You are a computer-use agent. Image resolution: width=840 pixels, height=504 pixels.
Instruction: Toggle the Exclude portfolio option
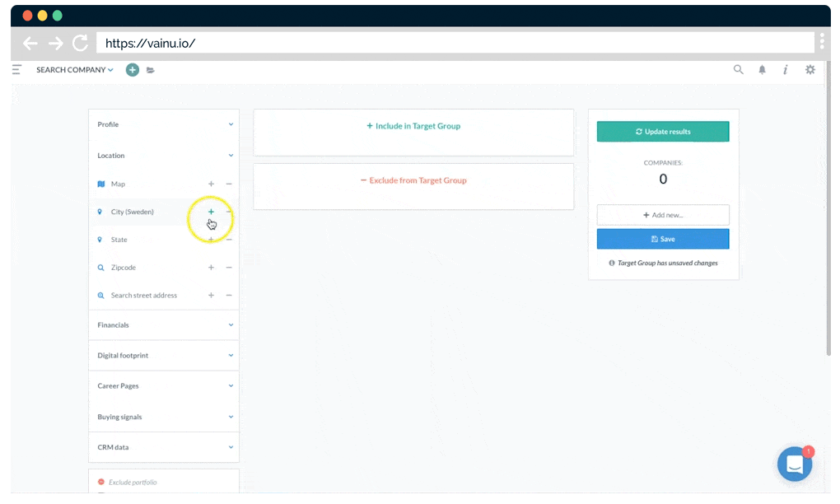[x=101, y=482]
